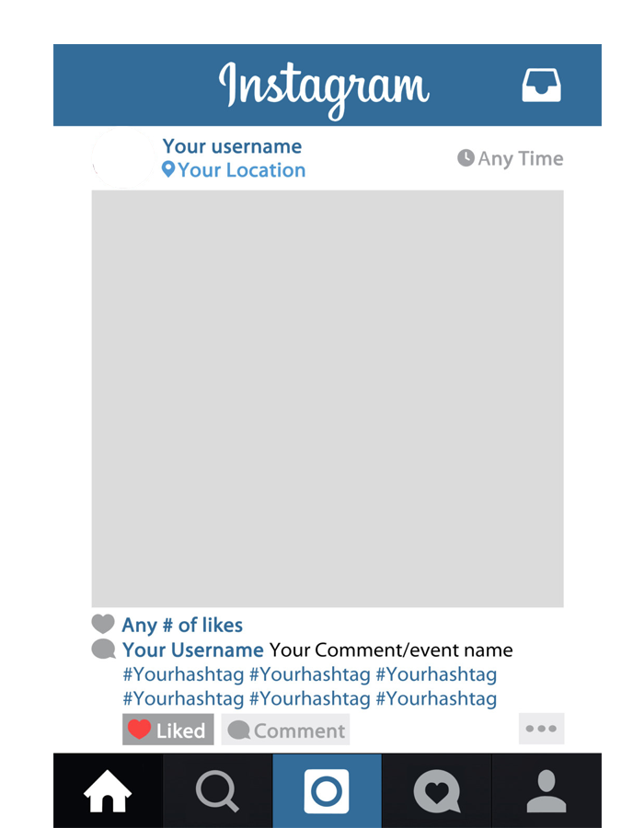
Task: Open the Search magnifier tab
Action: point(217,790)
